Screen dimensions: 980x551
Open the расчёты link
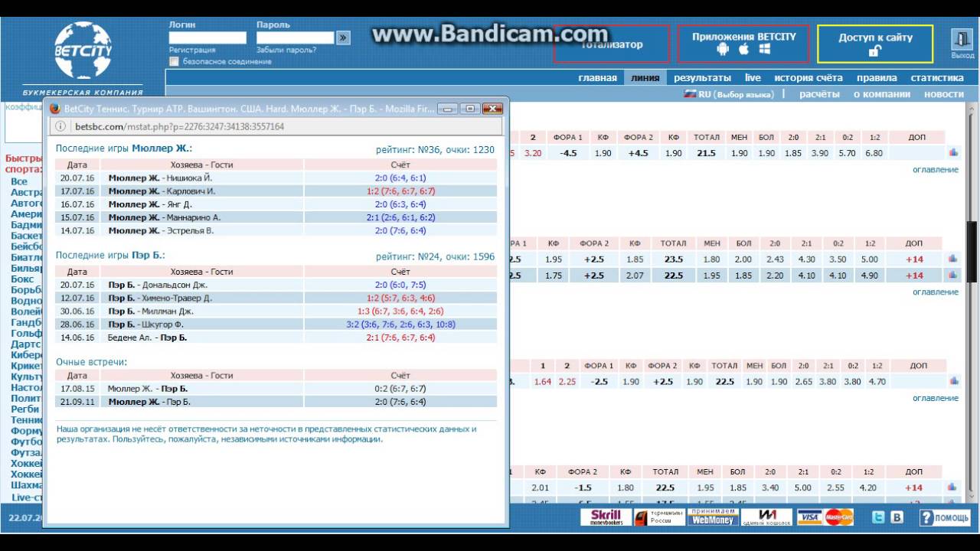click(x=819, y=94)
